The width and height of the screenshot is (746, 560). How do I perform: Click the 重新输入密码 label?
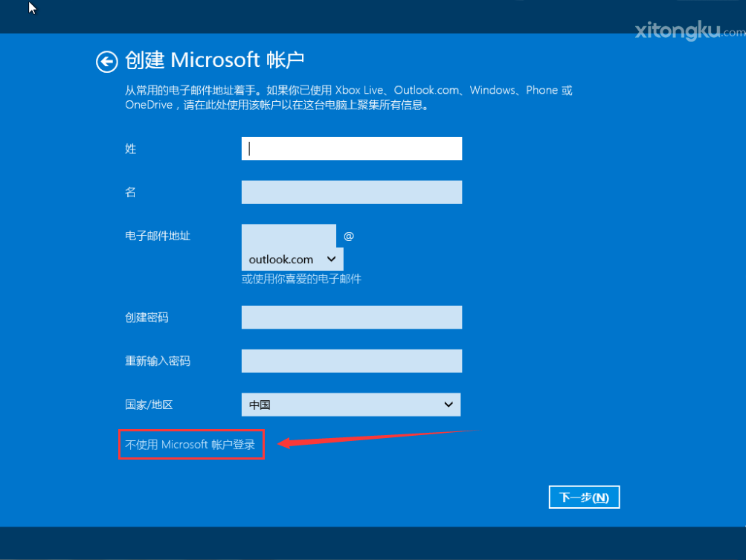(x=158, y=361)
